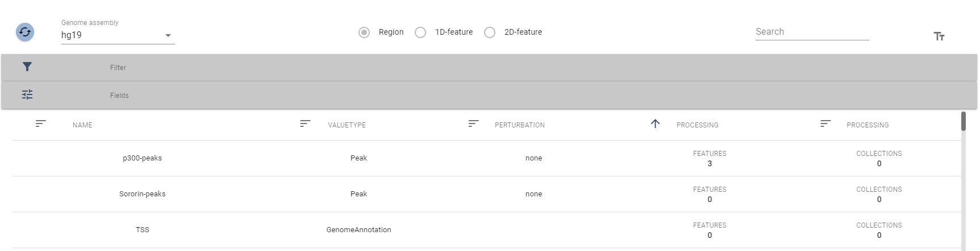Viewport: 980px width, 251px height.
Task: Select the Sororin-peaks dataset row
Action: click(x=143, y=194)
